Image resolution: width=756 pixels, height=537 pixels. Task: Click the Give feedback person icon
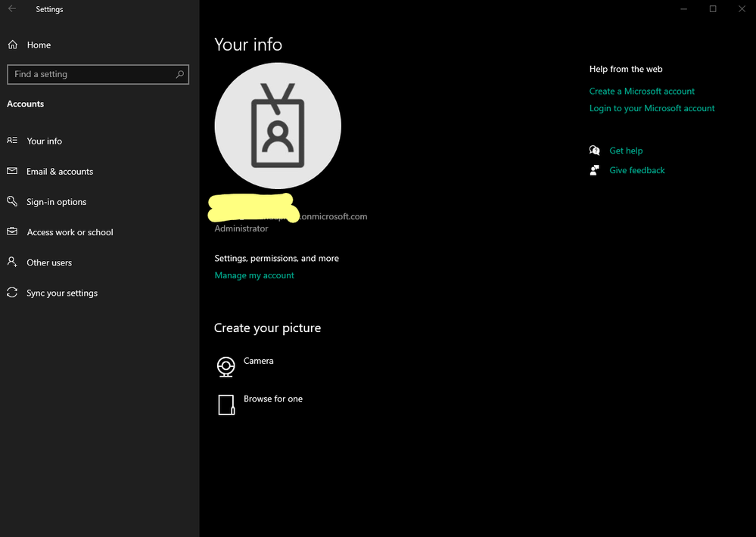pos(595,170)
